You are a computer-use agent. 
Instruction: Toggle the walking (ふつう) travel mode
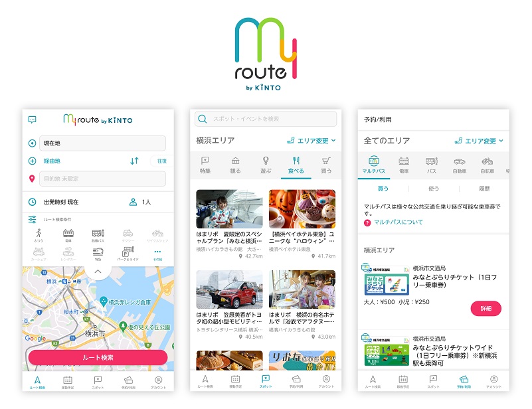(39, 235)
